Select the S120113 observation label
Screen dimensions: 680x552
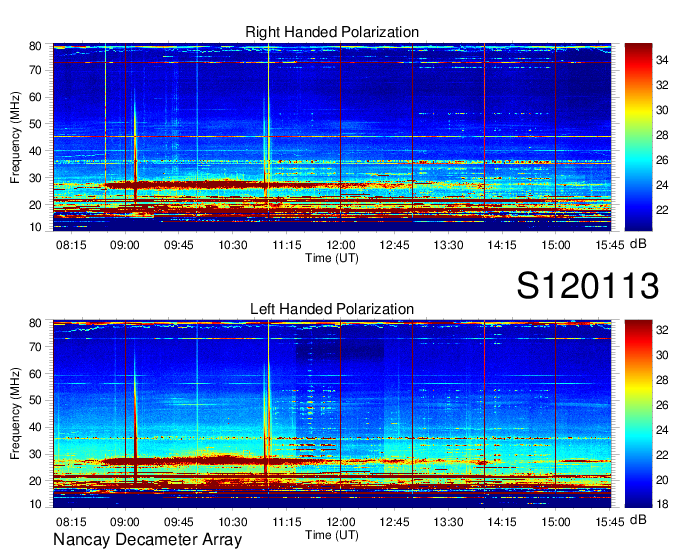coord(588,285)
